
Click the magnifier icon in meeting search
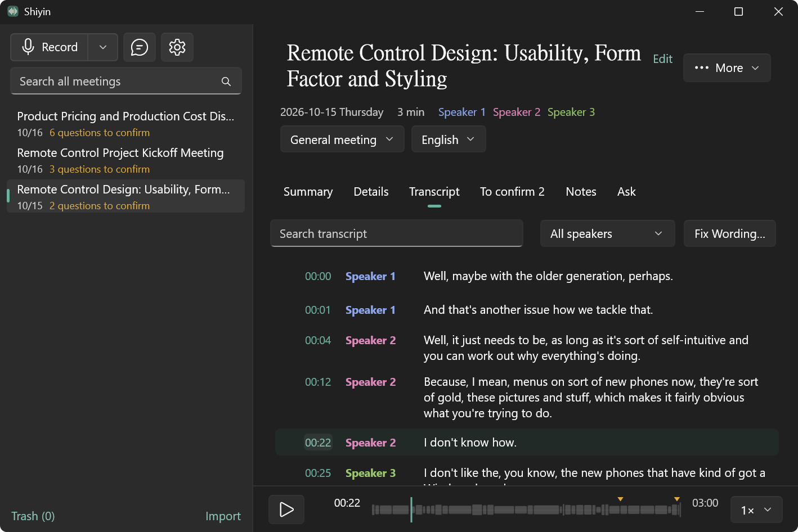click(226, 82)
